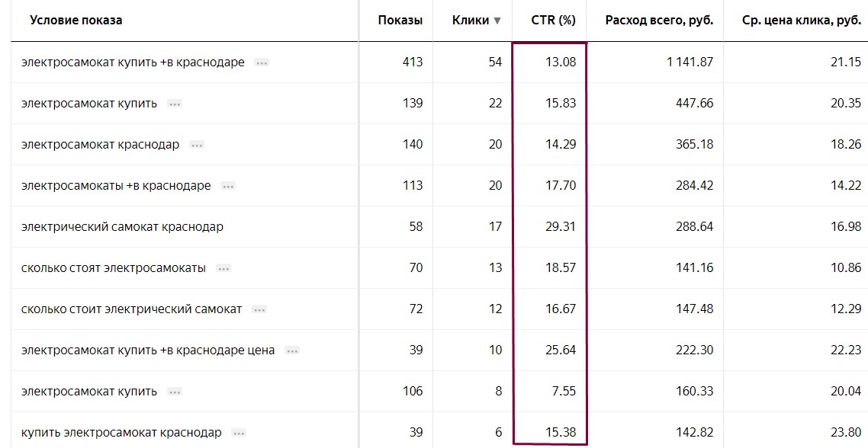This screenshot has width=868, height=448.
Task: Click the ellipsis in the row with 106 показов
Action: pyautogui.click(x=175, y=392)
